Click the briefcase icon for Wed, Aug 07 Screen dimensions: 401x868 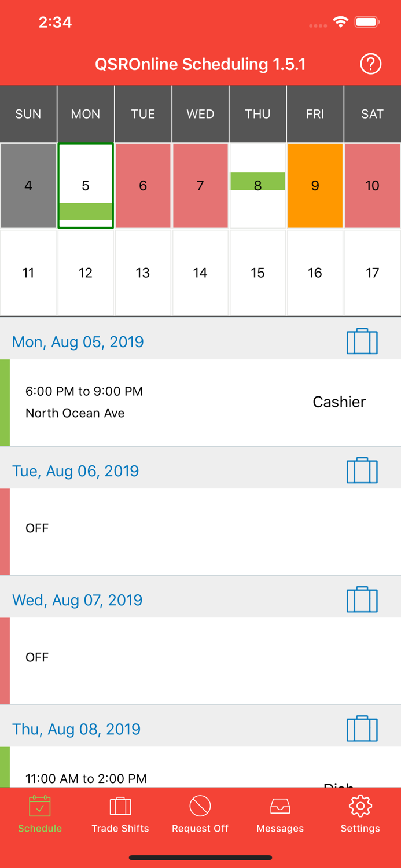(362, 599)
